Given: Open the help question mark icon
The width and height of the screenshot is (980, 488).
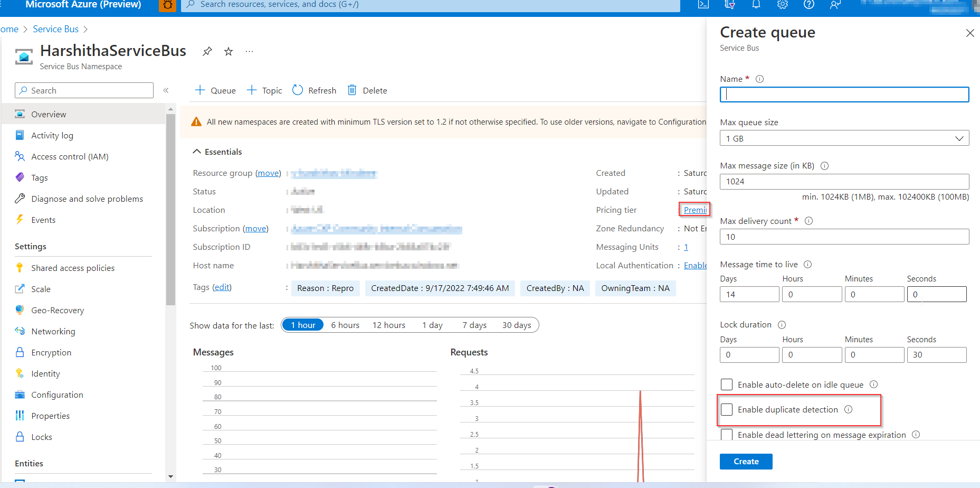Looking at the screenshot, I should pos(809,4).
